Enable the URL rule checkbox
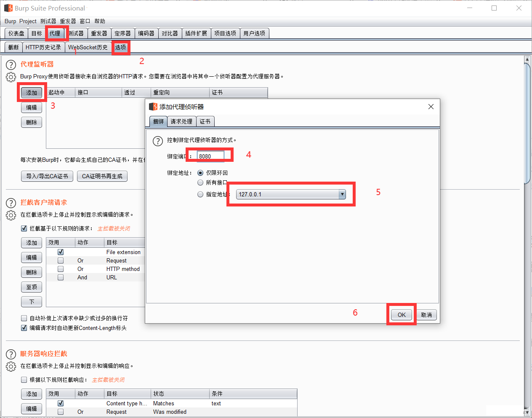This screenshot has width=532, height=418. tap(61, 277)
